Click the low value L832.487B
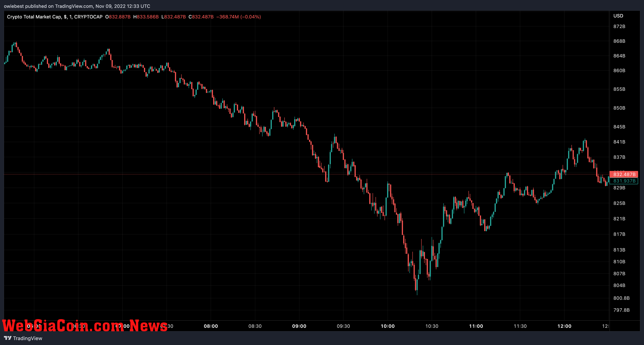644x345 pixels. tap(174, 17)
